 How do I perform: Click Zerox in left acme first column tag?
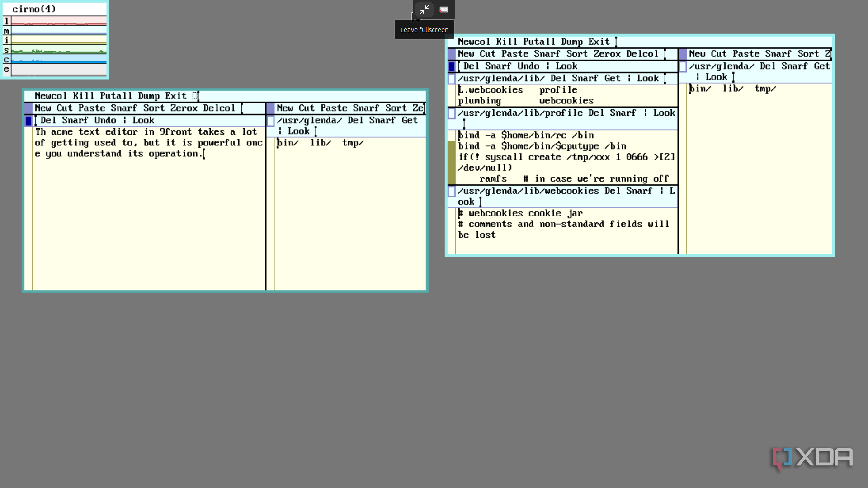point(184,108)
